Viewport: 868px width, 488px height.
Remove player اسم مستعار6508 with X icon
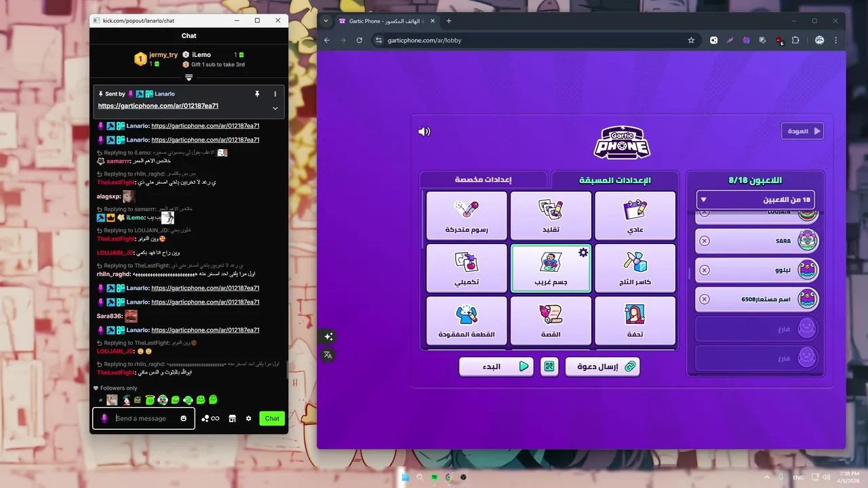[x=705, y=299]
